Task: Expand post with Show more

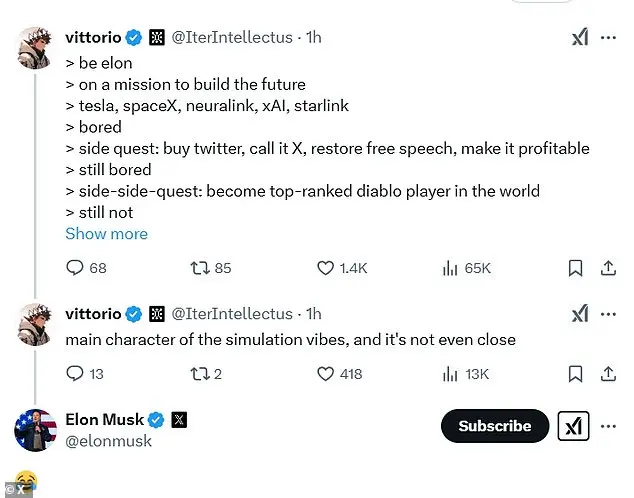Action: pyautogui.click(x=106, y=234)
